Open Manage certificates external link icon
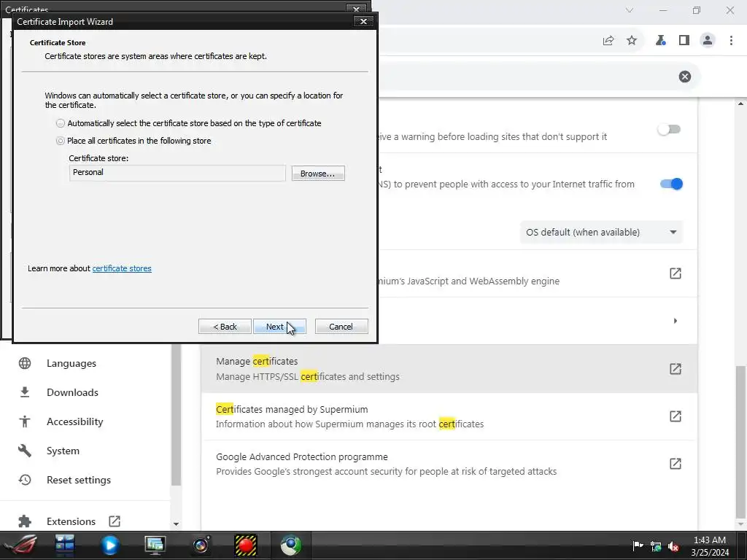The width and height of the screenshot is (747, 560). tap(675, 368)
